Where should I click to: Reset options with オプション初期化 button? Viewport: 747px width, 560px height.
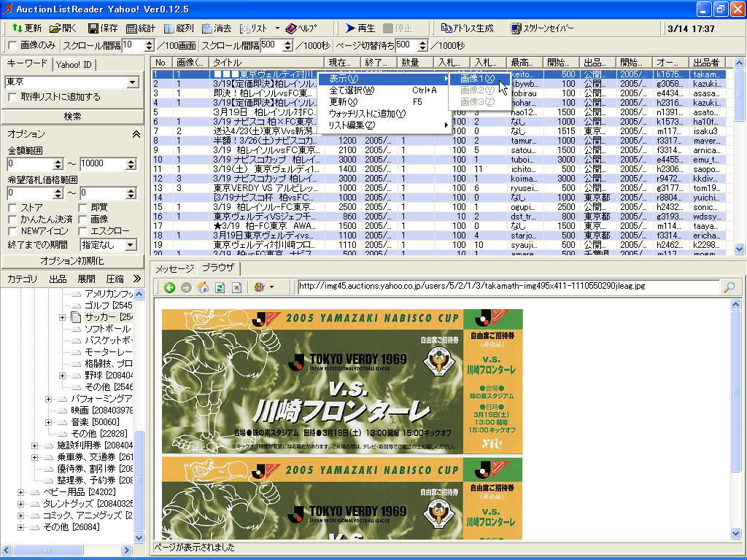72,261
